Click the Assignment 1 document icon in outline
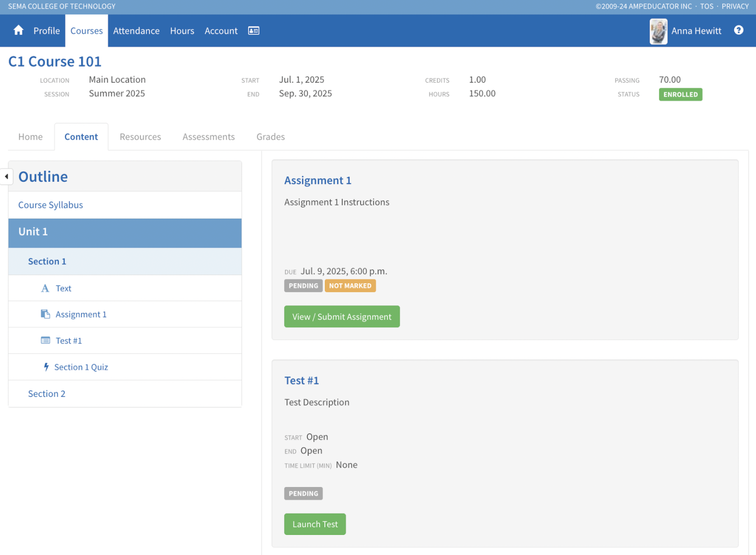 [45, 314]
